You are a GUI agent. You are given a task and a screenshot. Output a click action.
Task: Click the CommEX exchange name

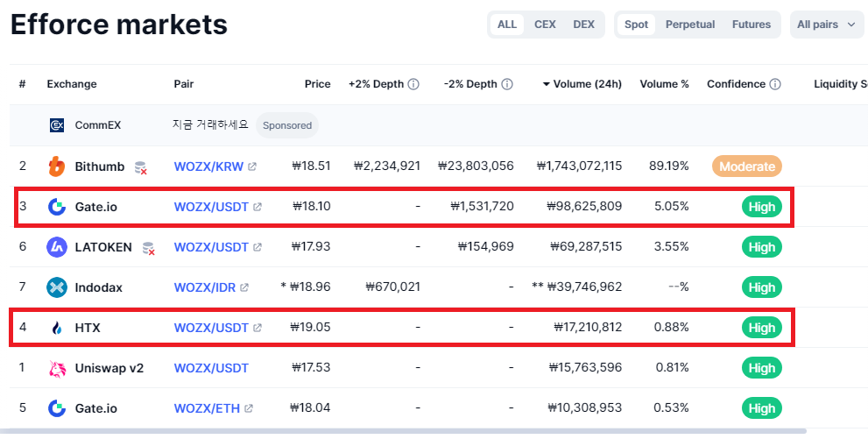coord(98,125)
